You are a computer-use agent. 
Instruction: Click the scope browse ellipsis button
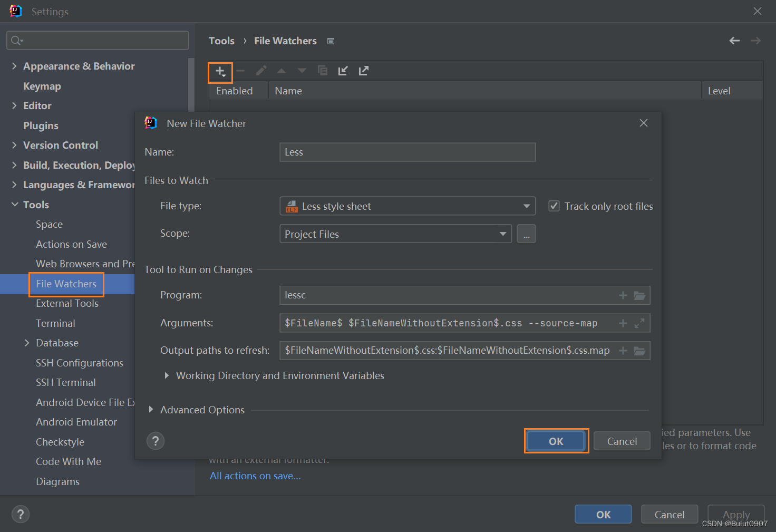pyautogui.click(x=526, y=234)
